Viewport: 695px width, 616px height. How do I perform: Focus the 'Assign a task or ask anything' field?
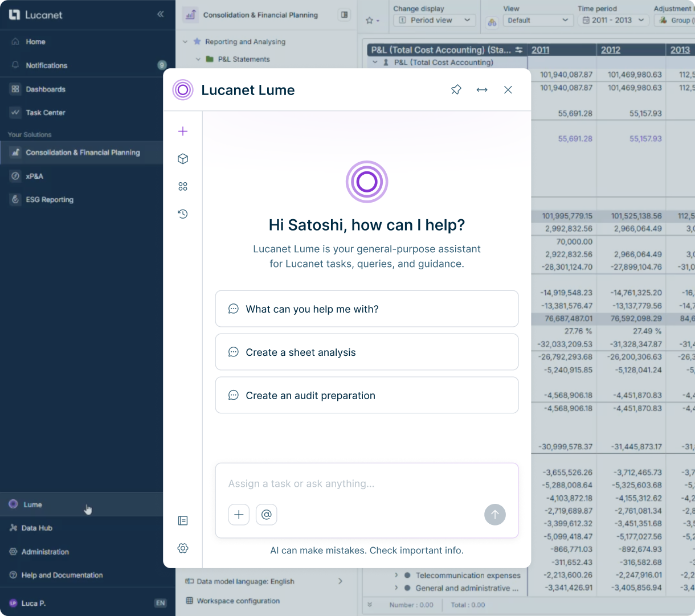[x=367, y=483]
